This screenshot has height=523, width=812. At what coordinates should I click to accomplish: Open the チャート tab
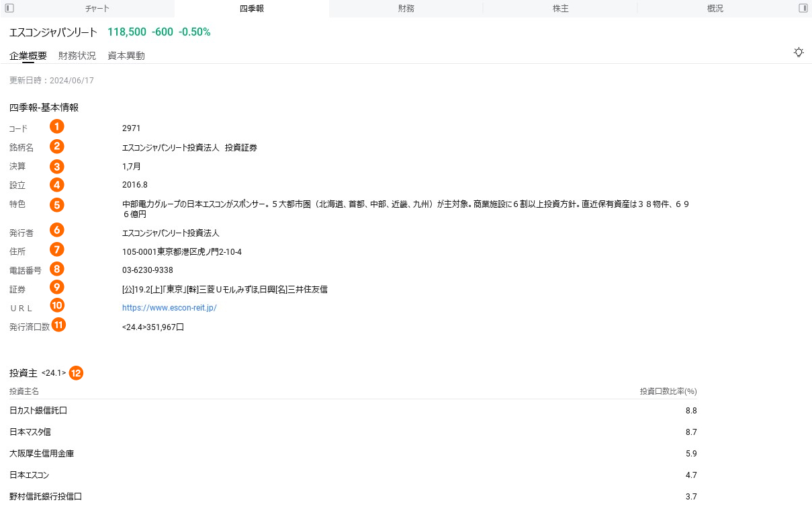(97, 9)
